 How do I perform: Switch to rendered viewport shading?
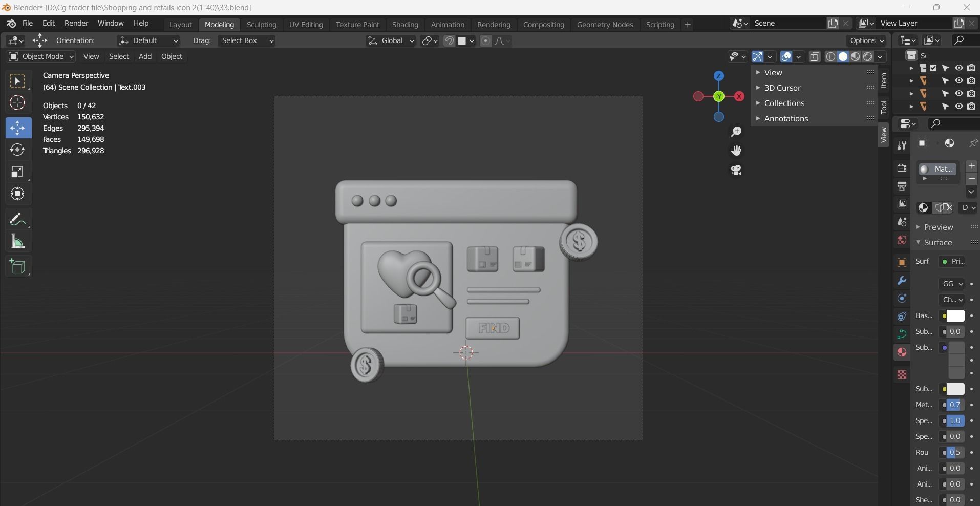[868, 57]
